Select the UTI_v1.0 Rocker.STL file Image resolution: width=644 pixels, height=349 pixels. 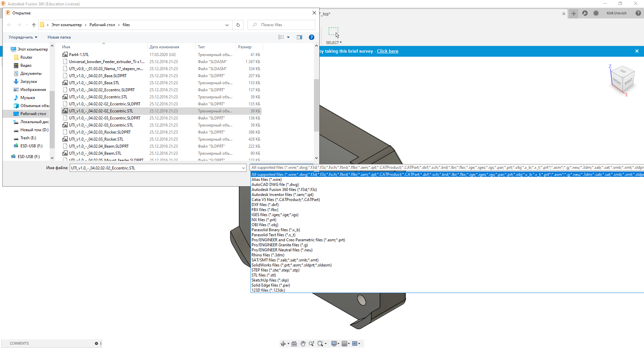96,139
